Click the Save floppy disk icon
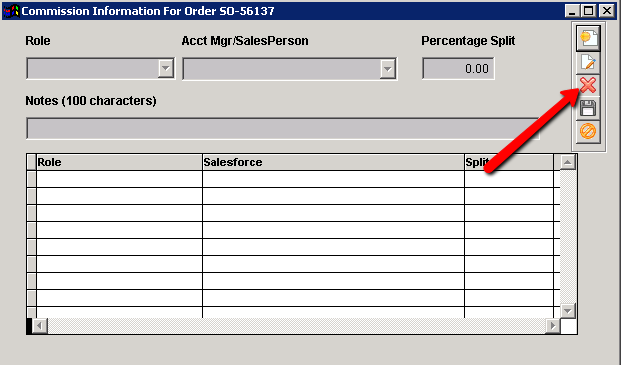Image resolution: width=621 pixels, height=365 pixels. (588, 108)
